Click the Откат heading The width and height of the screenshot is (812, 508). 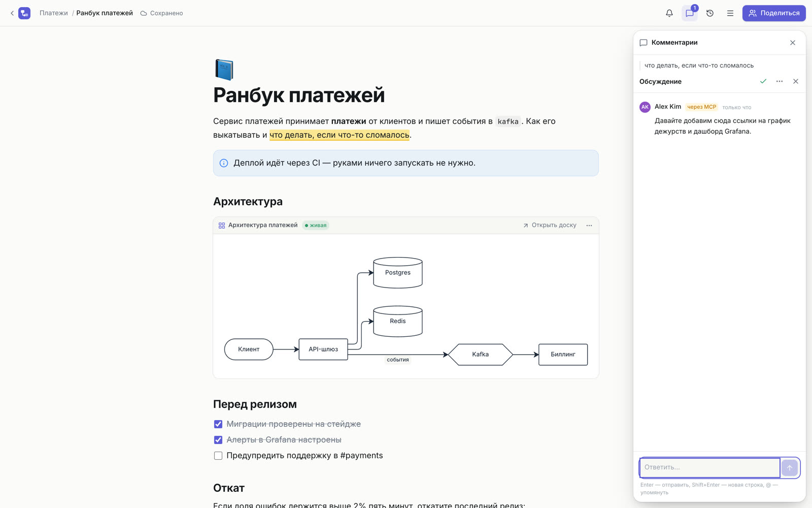(x=229, y=488)
